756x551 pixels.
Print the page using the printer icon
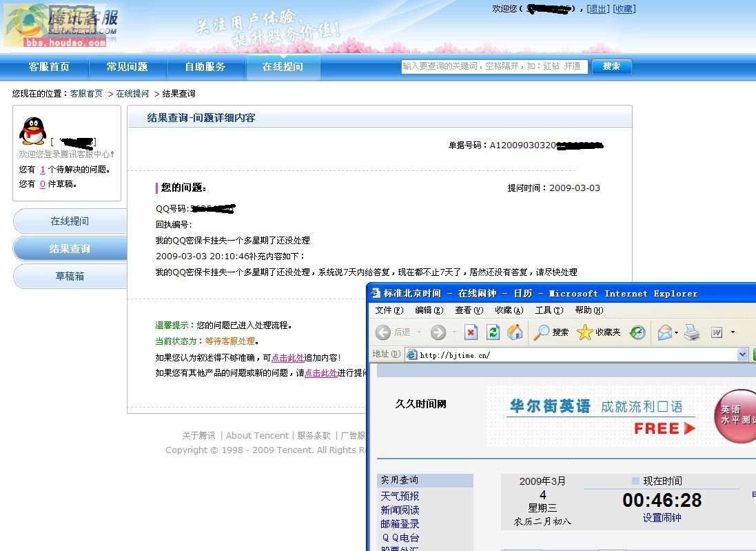(692, 332)
